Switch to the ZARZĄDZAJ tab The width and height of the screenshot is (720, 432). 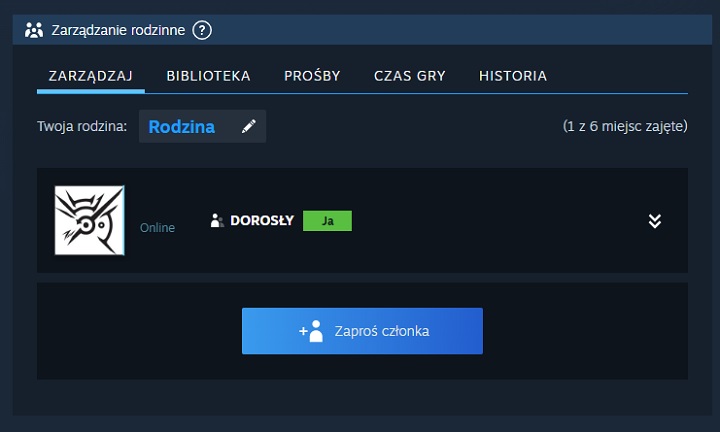pos(91,76)
